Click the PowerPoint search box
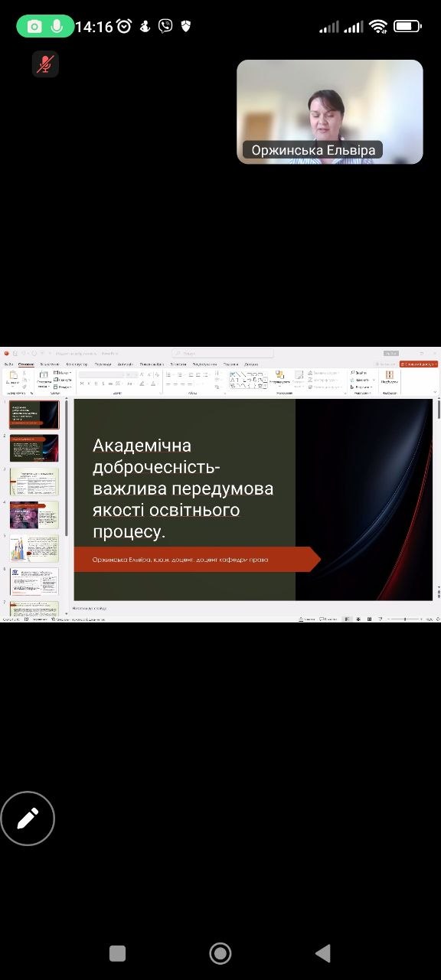441x980 pixels. coord(223,353)
